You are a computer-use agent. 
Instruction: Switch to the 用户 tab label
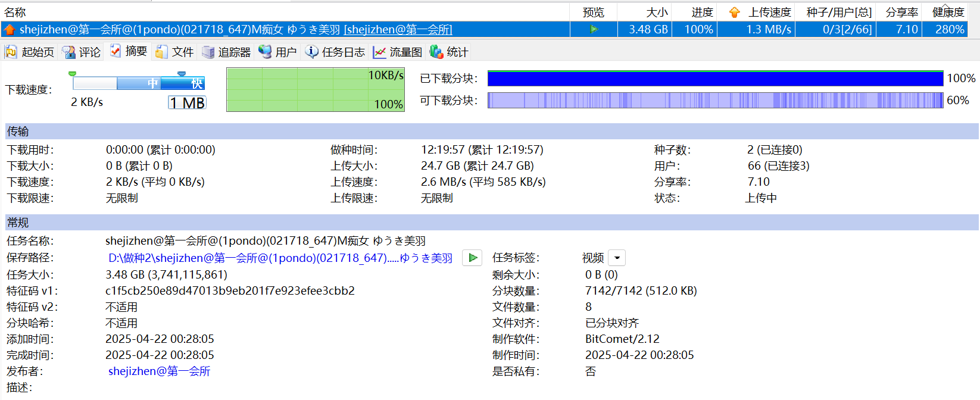286,52
